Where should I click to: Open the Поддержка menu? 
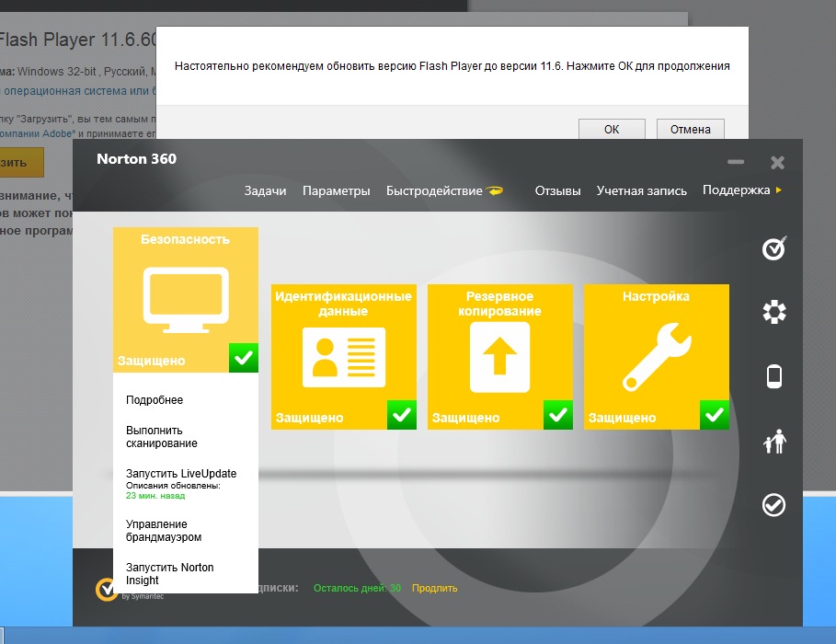point(736,190)
